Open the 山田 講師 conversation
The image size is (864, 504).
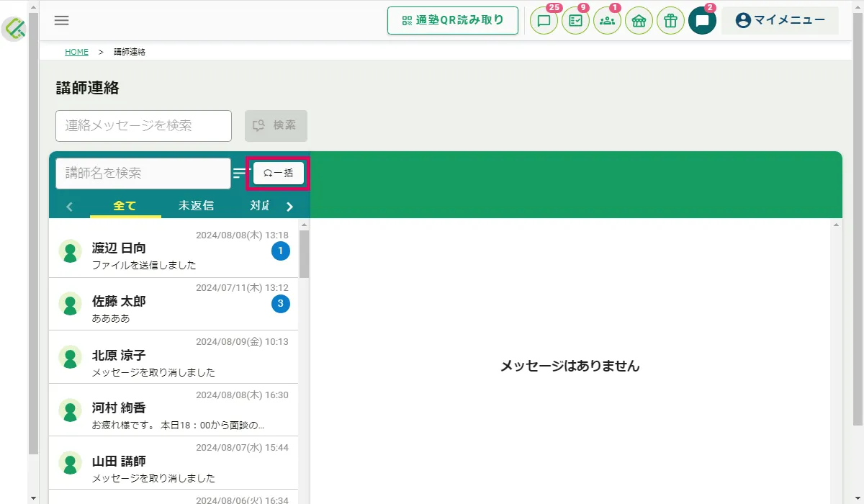174,463
